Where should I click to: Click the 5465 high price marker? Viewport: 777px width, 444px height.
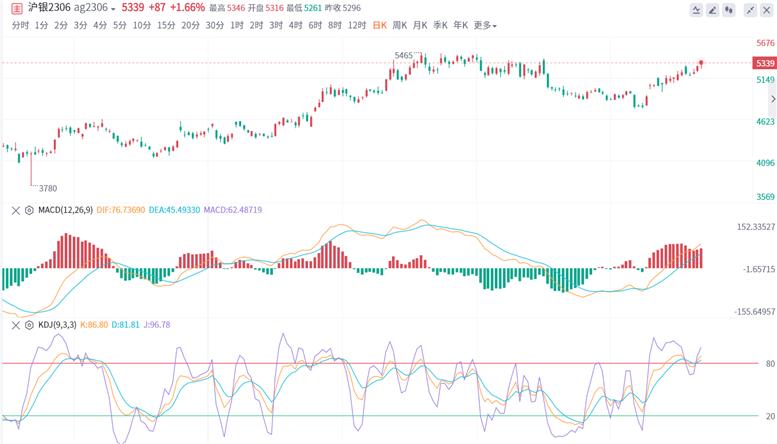coord(403,55)
